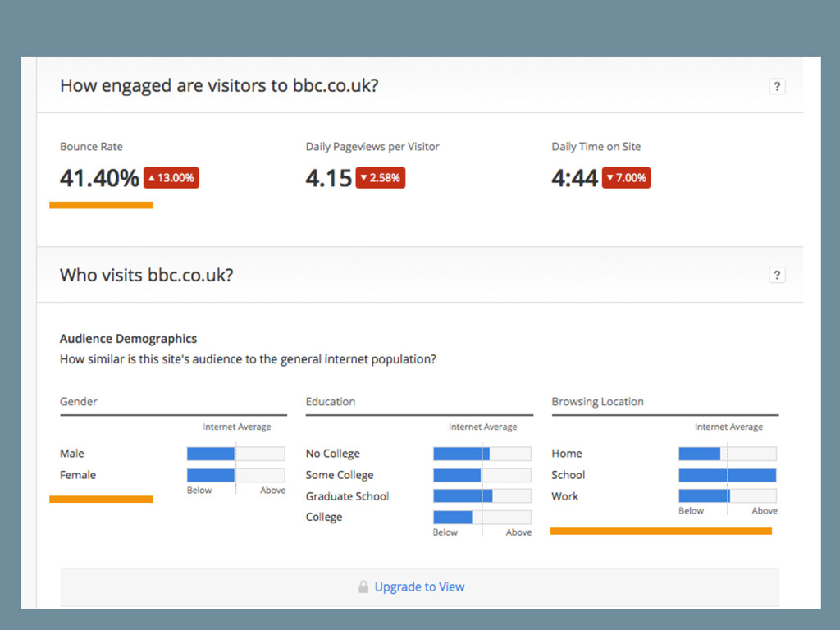Click Internet Average label above Education chart
The width and height of the screenshot is (840, 630).
[x=482, y=427]
